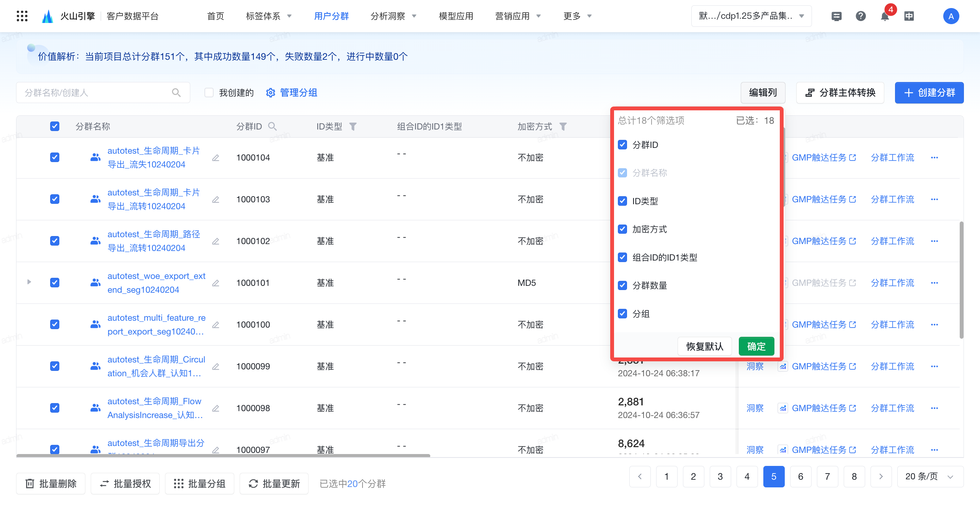Viewport: 980px width, 505px height.
Task: Click the layout grid icon in header
Action: (x=909, y=16)
